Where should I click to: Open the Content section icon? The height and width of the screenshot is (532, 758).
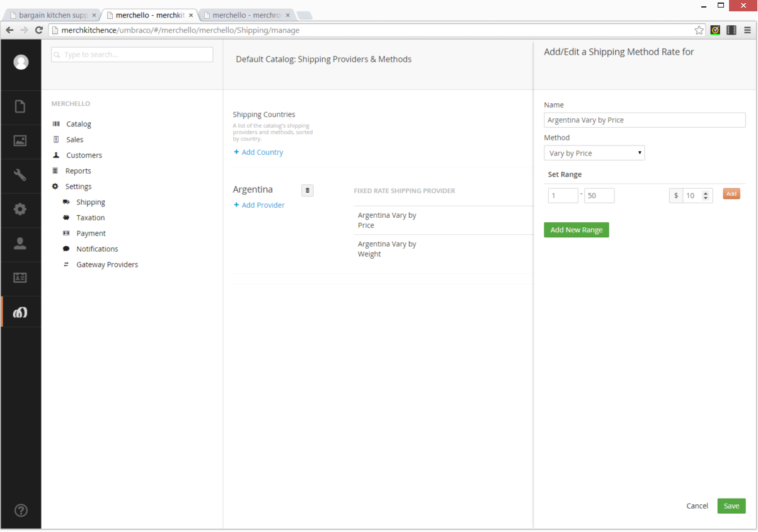click(x=20, y=106)
